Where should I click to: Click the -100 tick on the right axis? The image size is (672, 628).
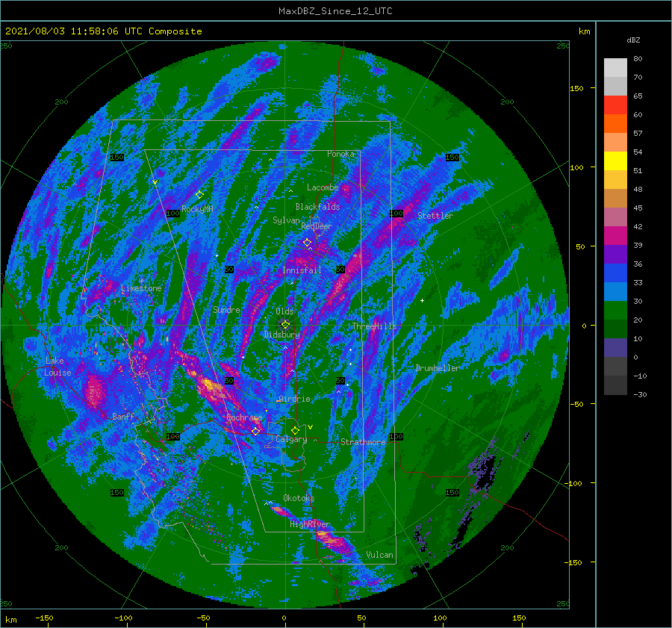pos(573,484)
